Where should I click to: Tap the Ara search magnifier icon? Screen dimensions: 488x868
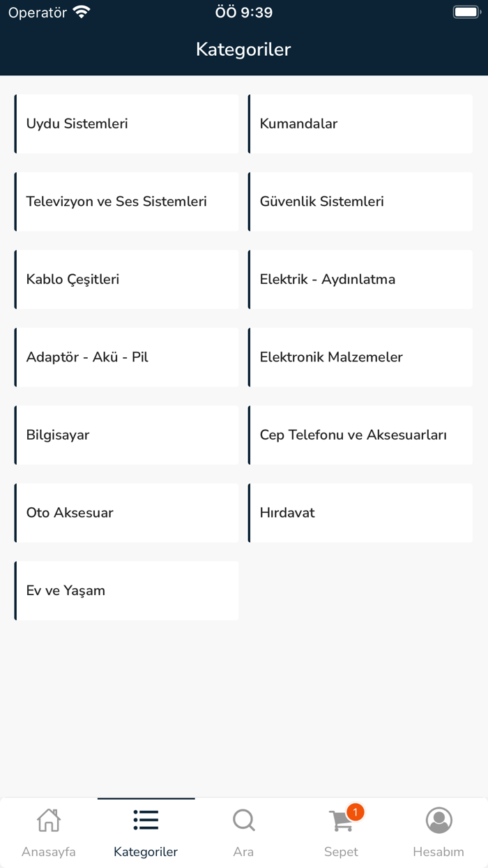(x=243, y=821)
